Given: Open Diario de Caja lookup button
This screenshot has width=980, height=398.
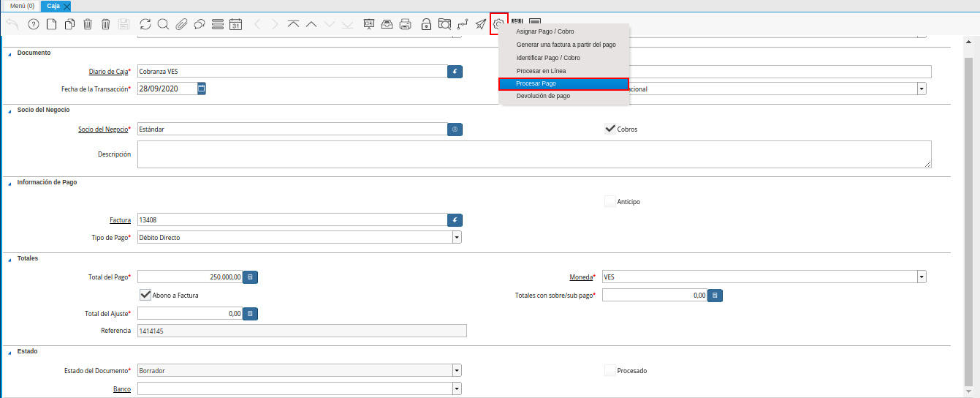Looking at the screenshot, I should [x=455, y=72].
